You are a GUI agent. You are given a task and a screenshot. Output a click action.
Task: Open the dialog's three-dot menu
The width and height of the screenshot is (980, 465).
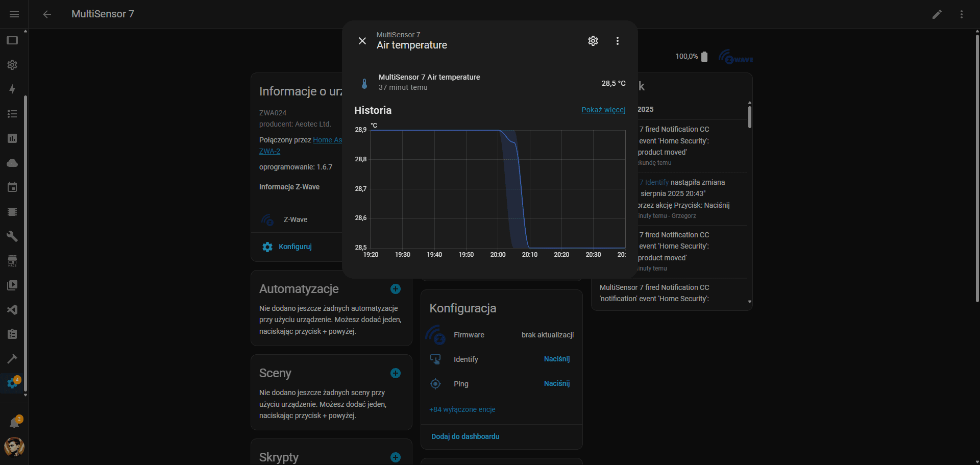(x=617, y=41)
